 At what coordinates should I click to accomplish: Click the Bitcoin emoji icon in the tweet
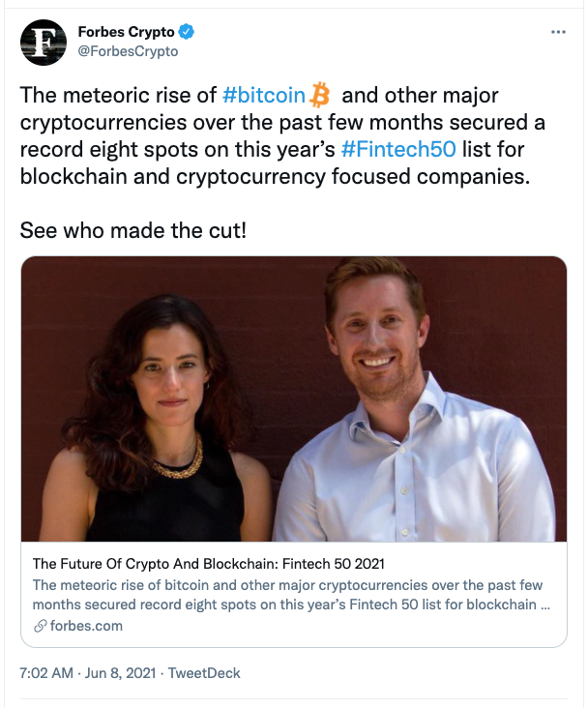click(x=320, y=96)
